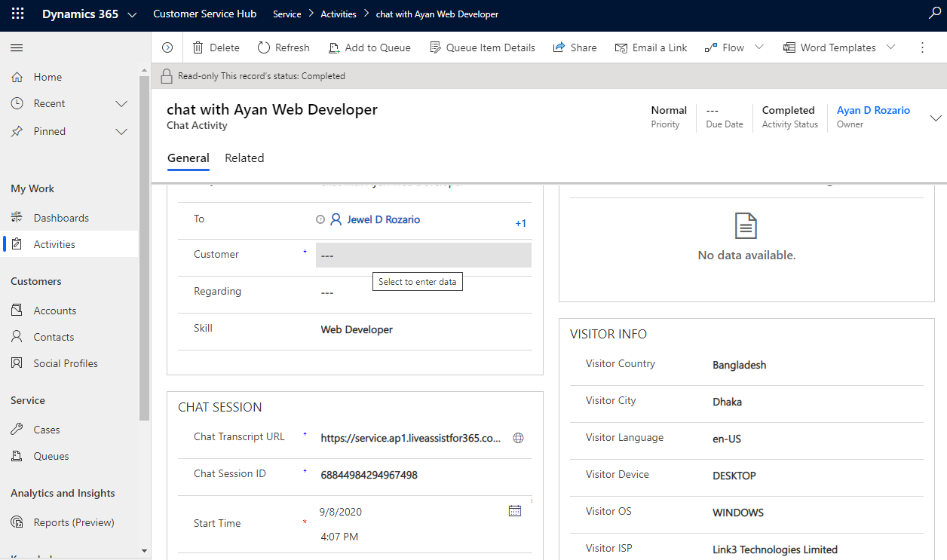The height and width of the screenshot is (560, 947).
Task: Click the search magnifier icon
Action: coord(935,14)
